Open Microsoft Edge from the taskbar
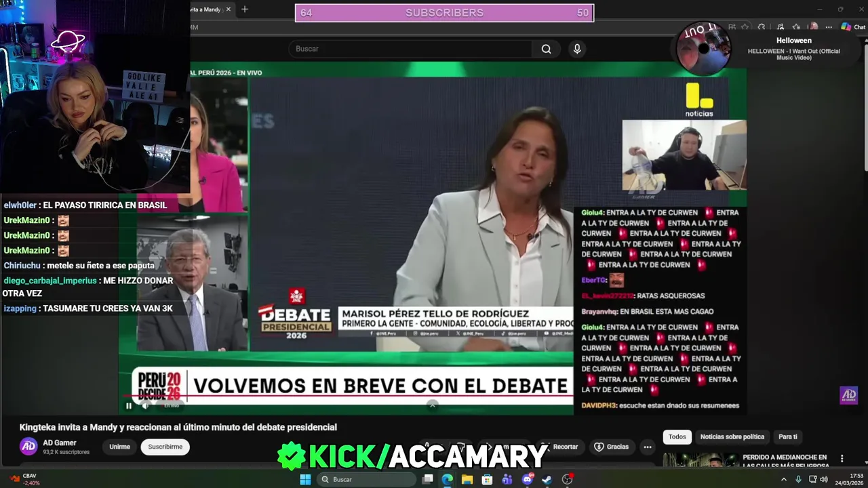The image size is (868, 488). [x=448, y=479]
